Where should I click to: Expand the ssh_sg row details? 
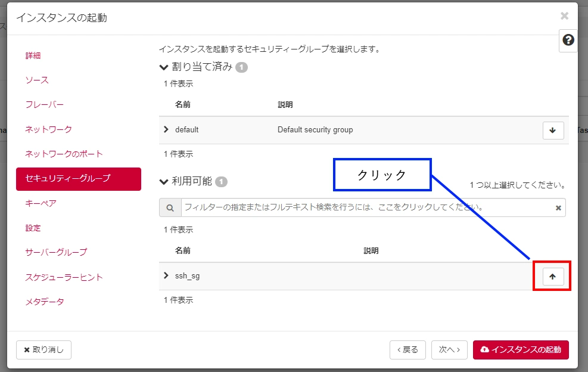point(166,275)
